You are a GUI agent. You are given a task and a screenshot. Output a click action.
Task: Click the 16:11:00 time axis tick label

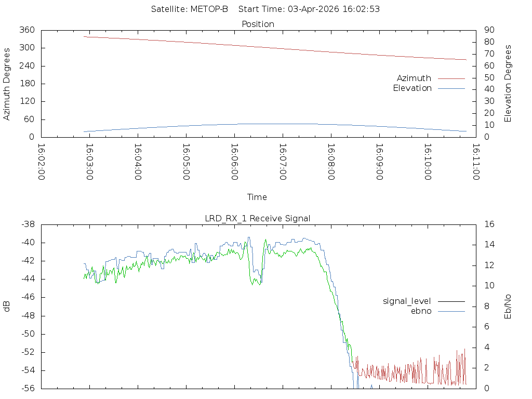pos(476,162)
